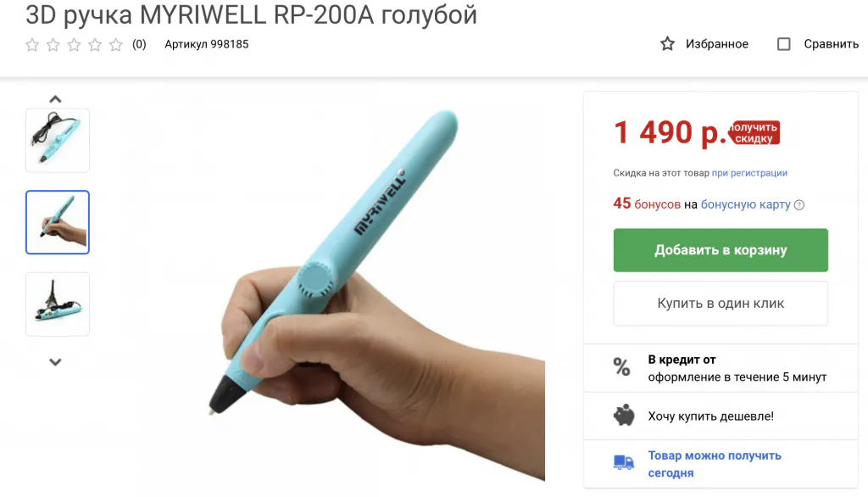
Task: Show previous thumbnails with the up chevron
Action: tap(55, 99)
